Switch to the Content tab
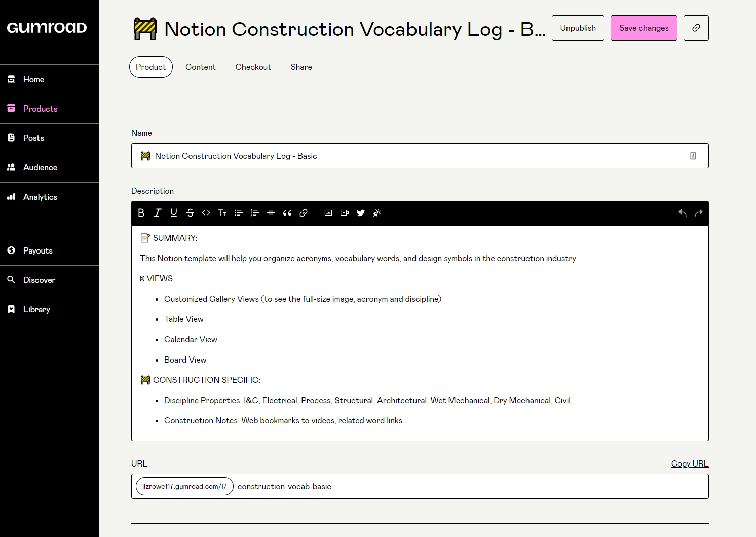Viewport: 756px width, 537px height. [x=201, y=67]
